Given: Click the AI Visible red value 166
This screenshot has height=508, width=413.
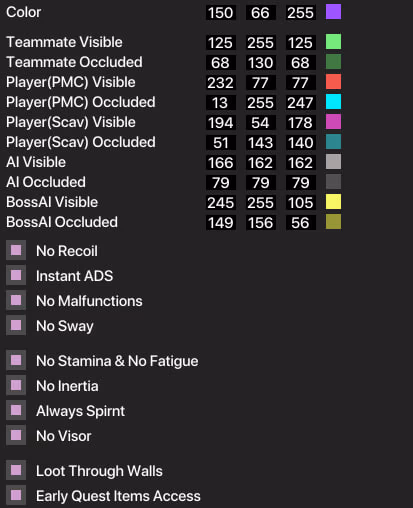Looking at the screenshot, I should (x=221, y=163).
